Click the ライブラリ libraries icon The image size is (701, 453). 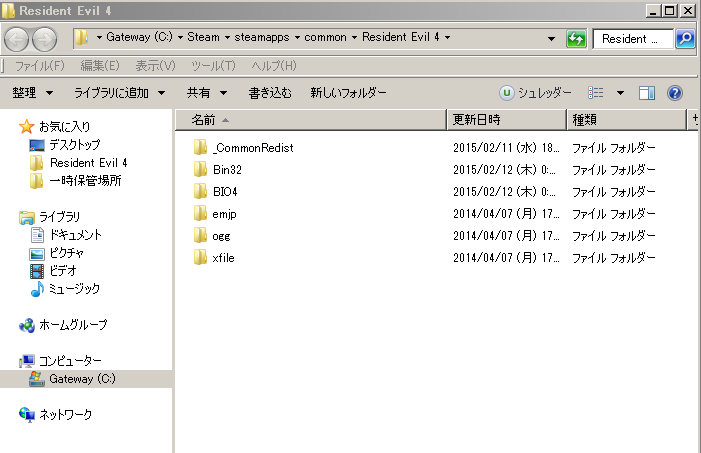click(x=27, y=217)
